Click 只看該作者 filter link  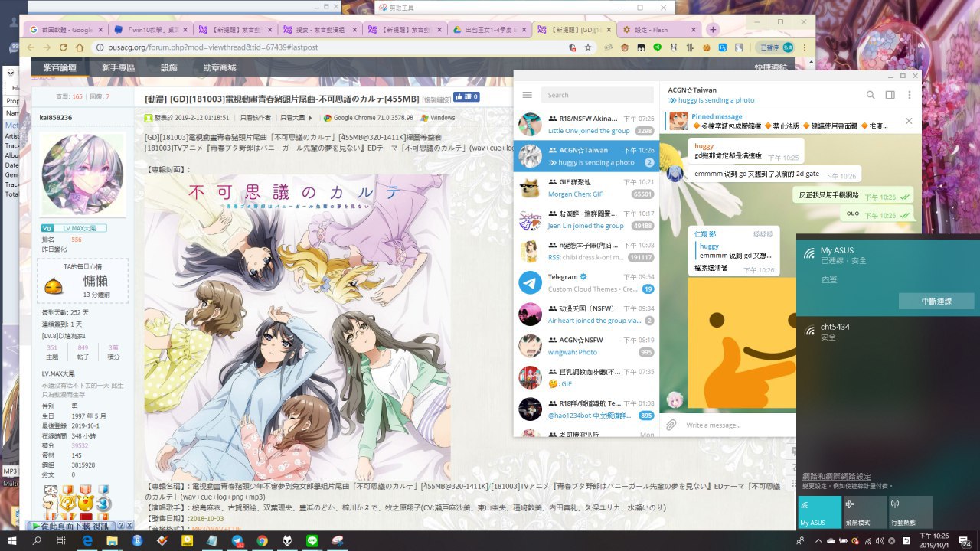point(256,118)
